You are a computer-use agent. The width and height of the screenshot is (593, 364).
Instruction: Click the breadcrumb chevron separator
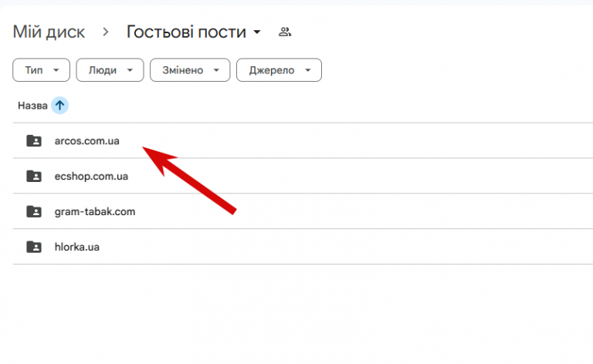coord(106,32)
